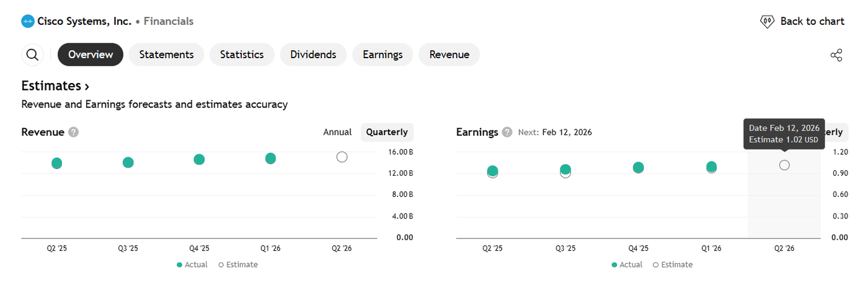Viewport: 868px width, 286px height.
Task: Click the Back to chart icon
Action: pyautogui.click(x=768, y=22)
